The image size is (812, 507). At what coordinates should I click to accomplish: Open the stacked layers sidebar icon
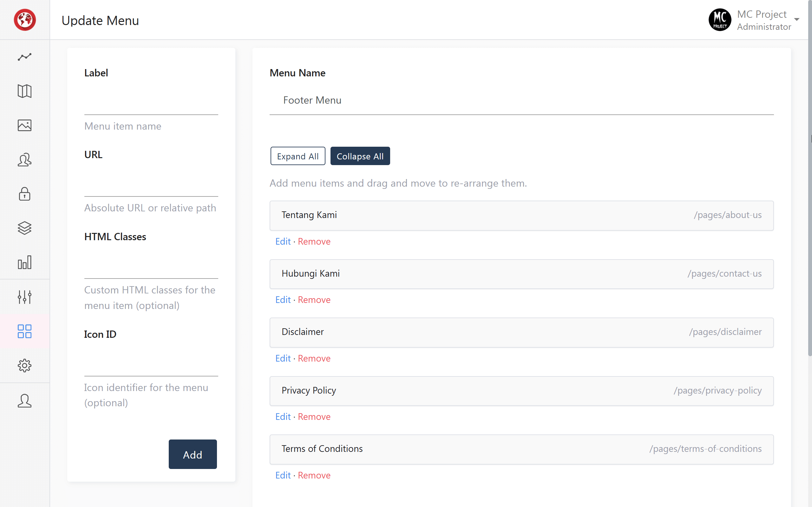coord(24,228)
